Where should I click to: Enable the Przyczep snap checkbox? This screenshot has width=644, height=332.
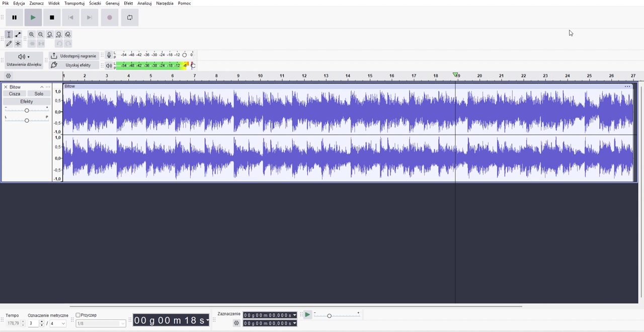(78, 315)
